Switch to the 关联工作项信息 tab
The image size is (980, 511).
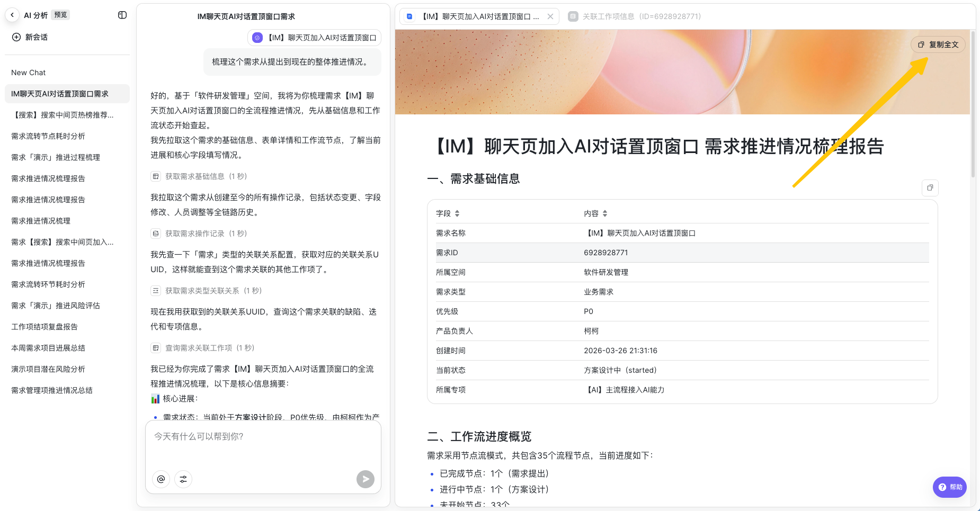(x=635, y=16)
